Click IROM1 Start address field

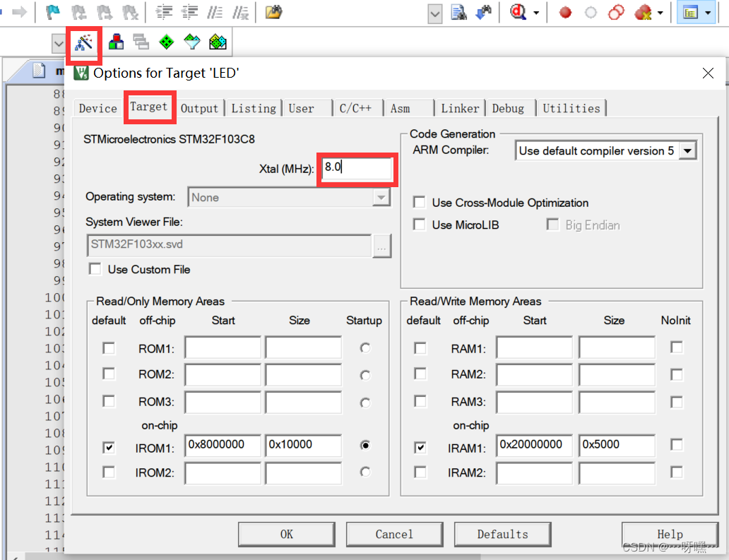223,445
